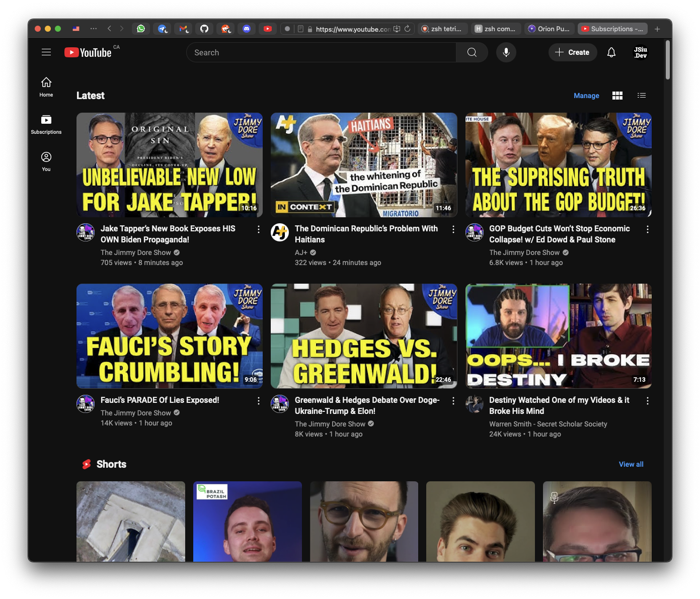
Task: Open the You section in sidebar
Action: coord(46,161)
